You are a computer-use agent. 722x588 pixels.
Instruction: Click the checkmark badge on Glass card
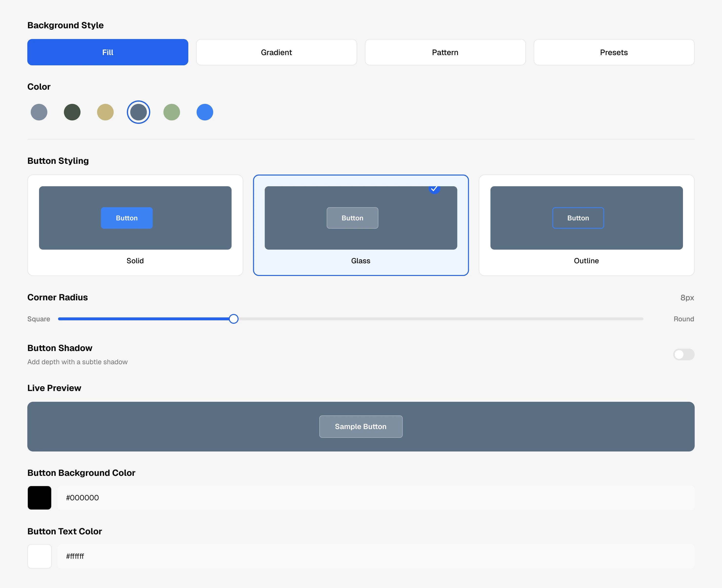[434, 188]
